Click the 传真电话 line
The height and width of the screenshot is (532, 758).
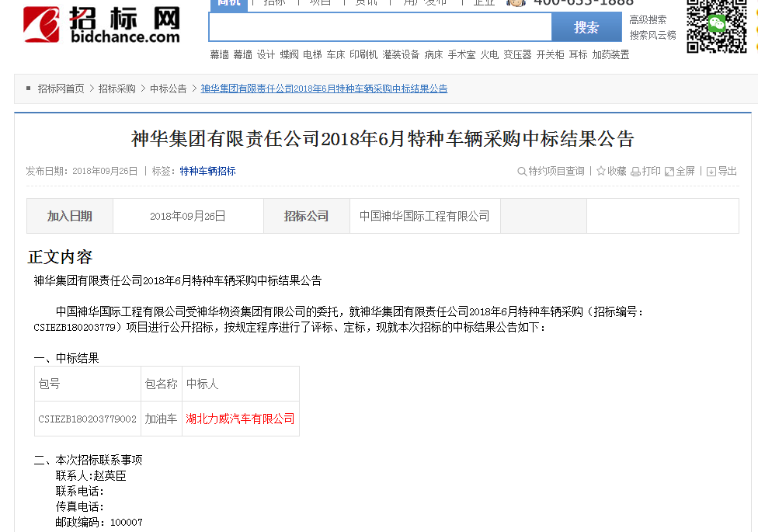pos(80,507)
